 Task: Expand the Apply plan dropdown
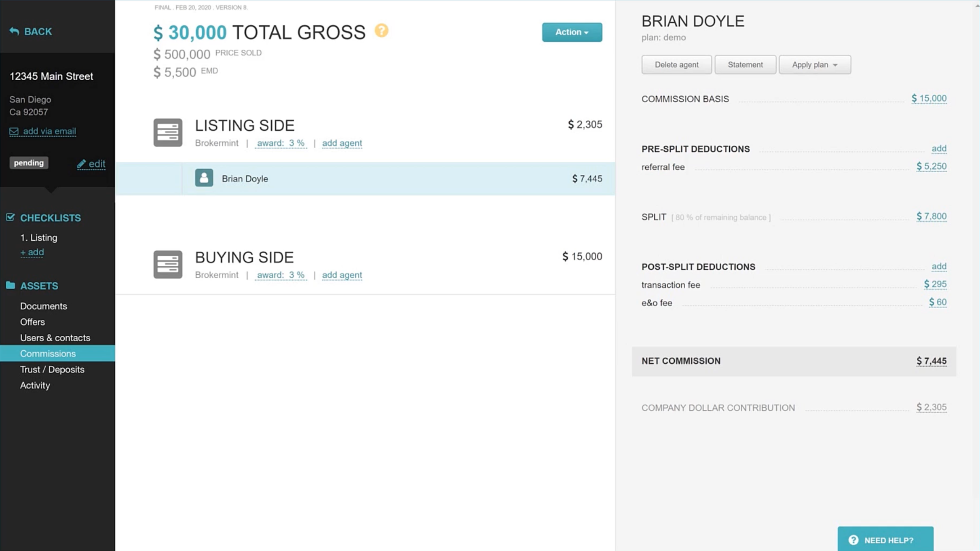[x=815, y=65]
